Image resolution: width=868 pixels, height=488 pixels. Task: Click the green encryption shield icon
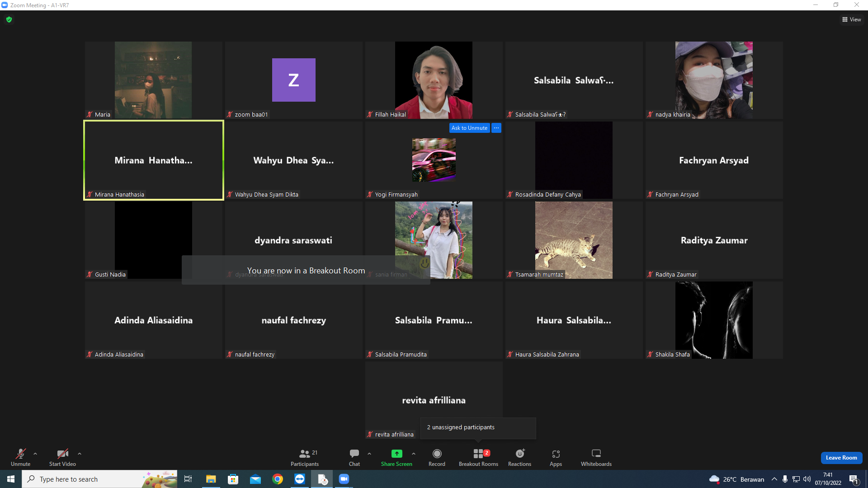click(x=9, y=19)
